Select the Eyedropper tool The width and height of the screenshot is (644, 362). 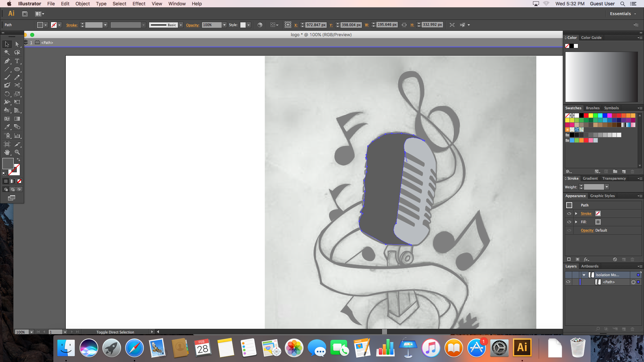click(x=7, y=127)
